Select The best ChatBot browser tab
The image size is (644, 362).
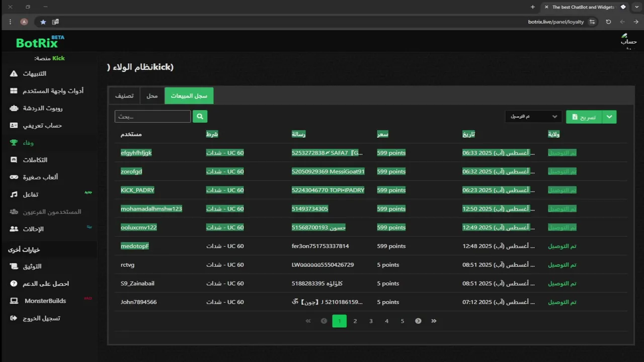[584, 7]
